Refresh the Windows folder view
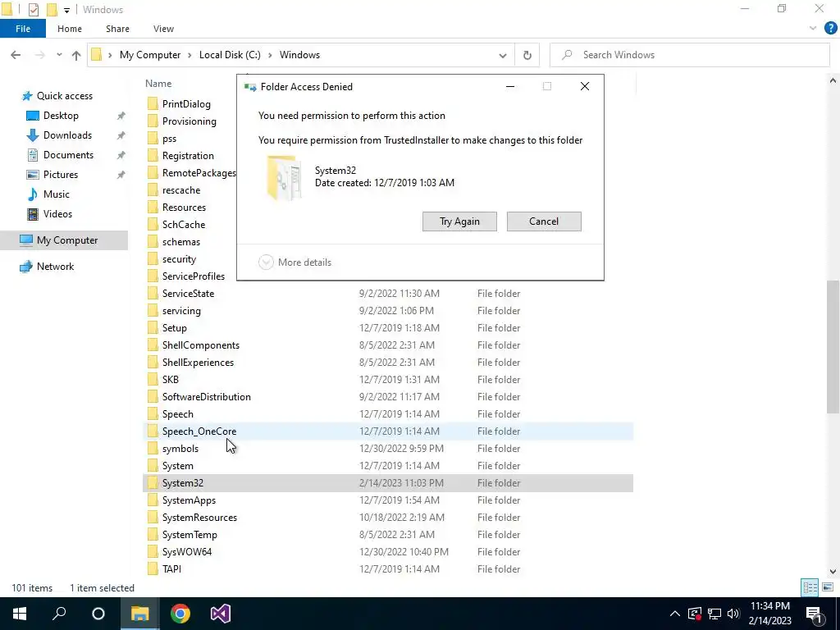The width and height of the screenshot is (840, 630). pos(527,55)
